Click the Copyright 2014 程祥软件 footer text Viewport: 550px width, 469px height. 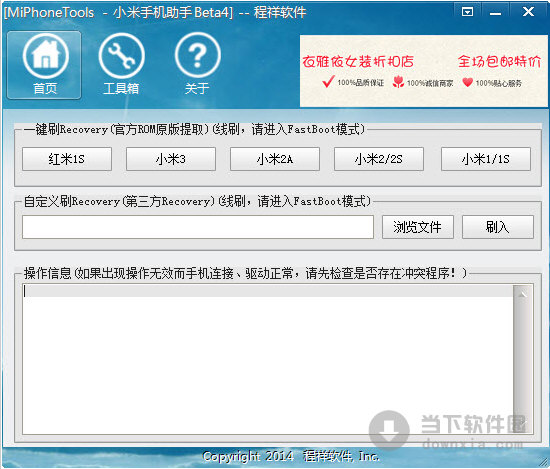click(x=291, y=456)
